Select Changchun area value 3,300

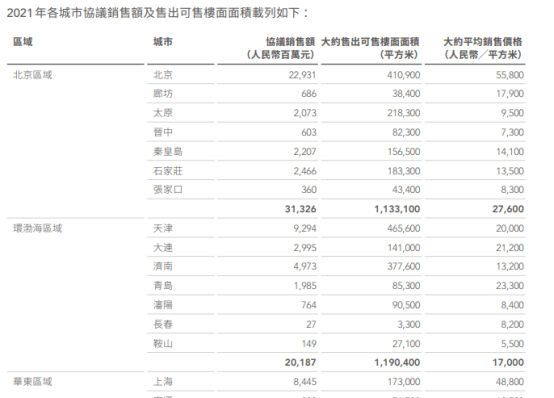click(409, 324)
